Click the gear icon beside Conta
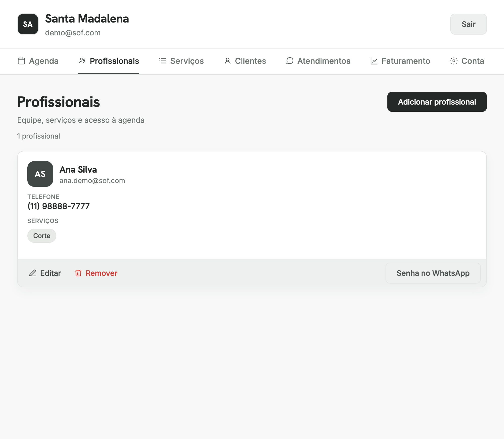 click(x=454, y=61)
